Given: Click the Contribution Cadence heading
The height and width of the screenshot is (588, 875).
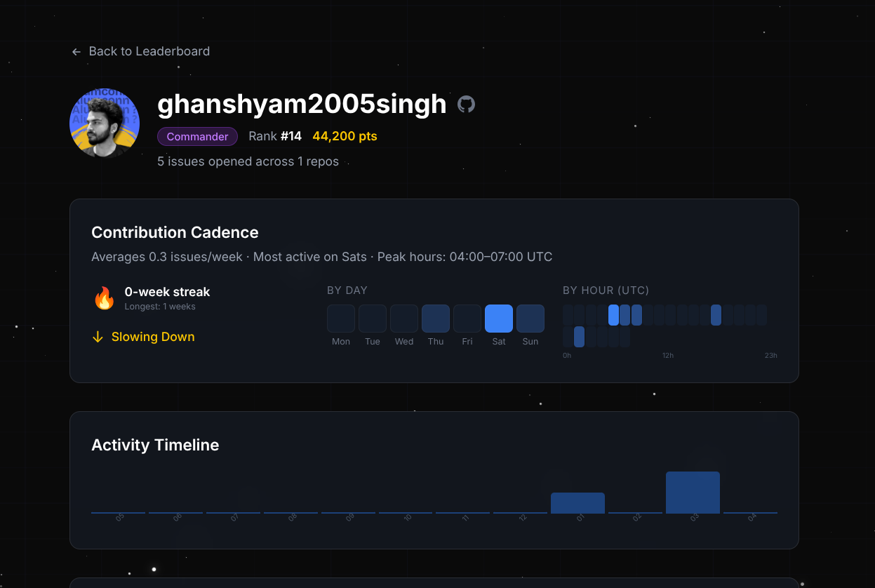Looking at the screenshot, I should coord(175,232).
